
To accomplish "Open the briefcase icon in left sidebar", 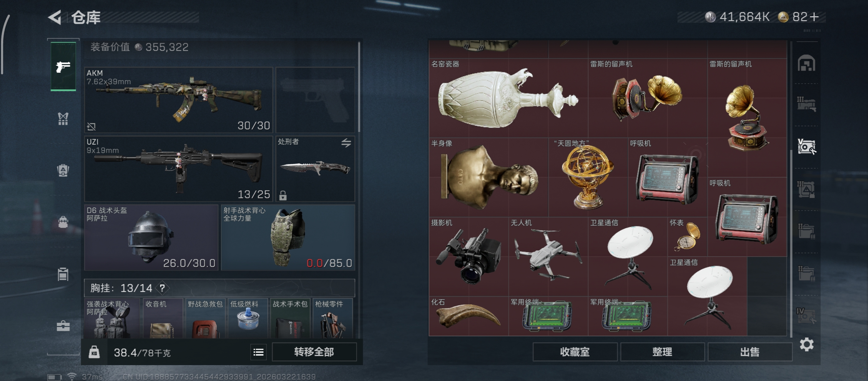I will point(63,326).
